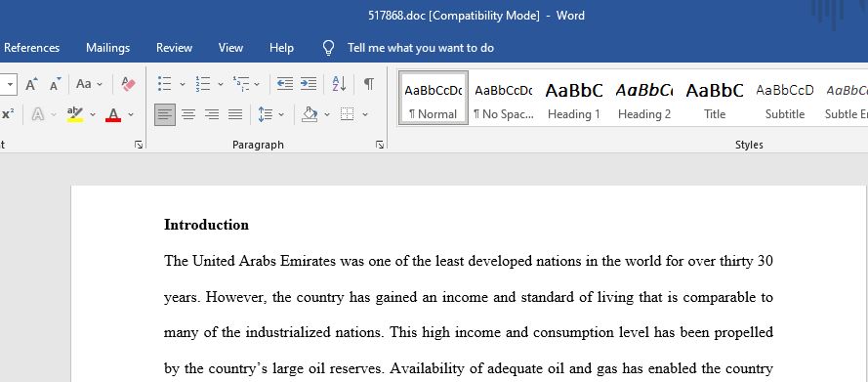This screenshot has height=382, width=868.
Task: Open borders dropdown arrow
Action: tap(365, 114)
